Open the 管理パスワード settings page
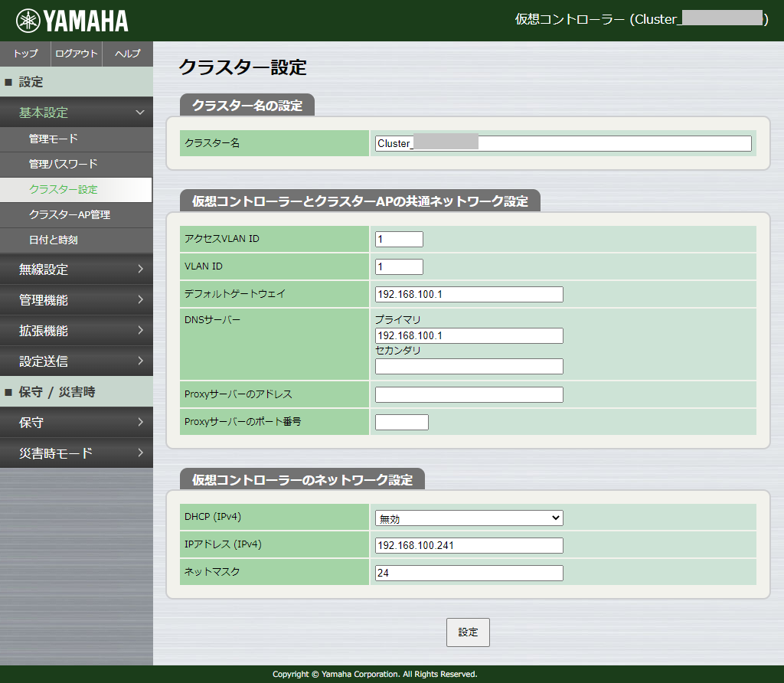This screenshot has width=784, height=683. pos(77,164)
